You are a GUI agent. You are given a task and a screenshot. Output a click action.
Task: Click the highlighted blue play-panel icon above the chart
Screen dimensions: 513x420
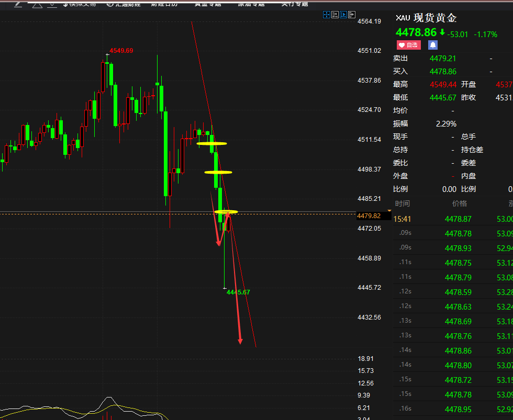click(x=343, y=14)
